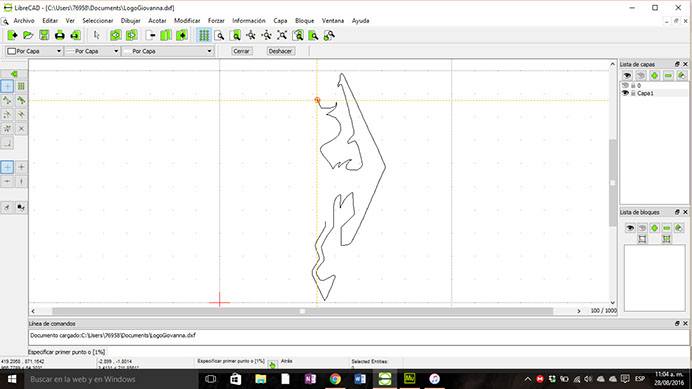Add a block with plus icon in blocks panel
The height and width of the screenshot is (389, 692).
tap(654, 228)
